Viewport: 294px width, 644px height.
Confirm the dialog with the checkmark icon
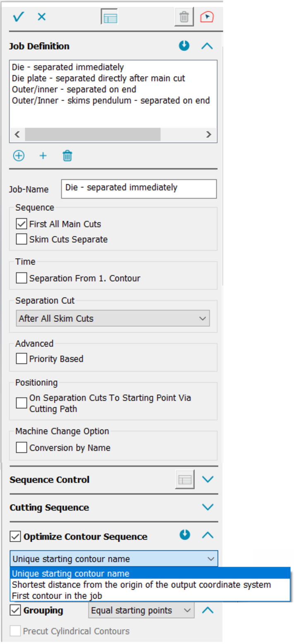(x=19, y=17)
